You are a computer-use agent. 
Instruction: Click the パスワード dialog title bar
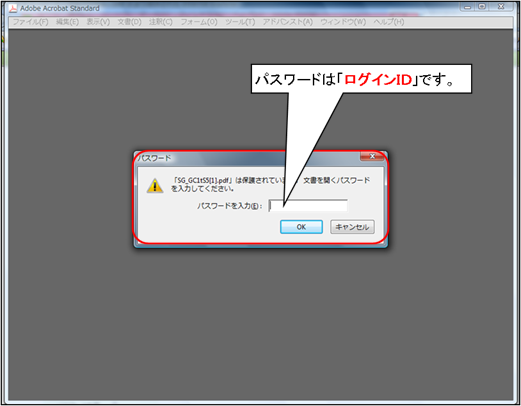tap(248, 158)
